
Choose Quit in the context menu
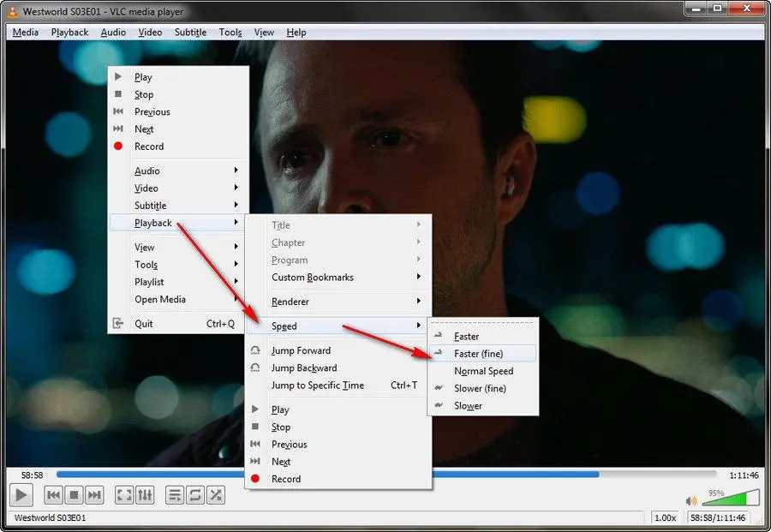(x=178, y=324)
